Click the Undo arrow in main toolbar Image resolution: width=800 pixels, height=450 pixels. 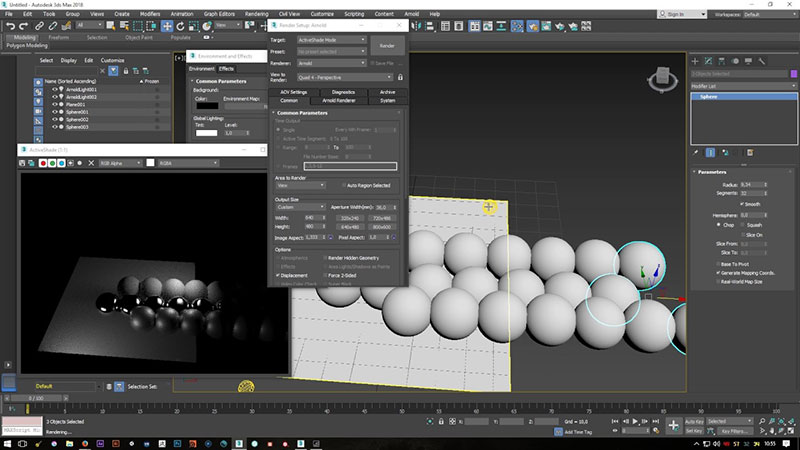pos(10,27)
